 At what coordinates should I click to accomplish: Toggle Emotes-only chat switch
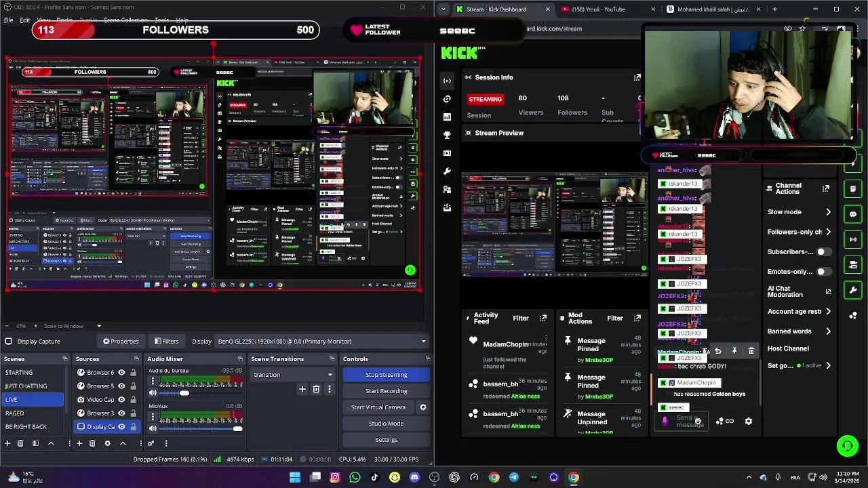pos(823,272)
